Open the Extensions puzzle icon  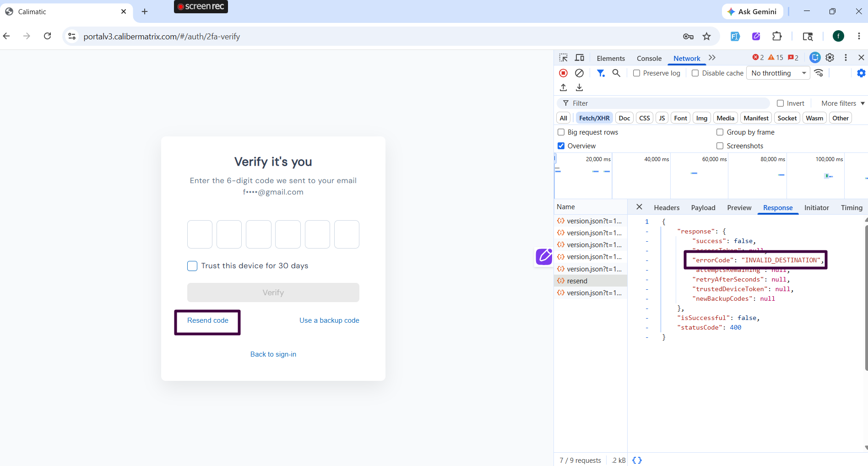[x=777, y=36]
